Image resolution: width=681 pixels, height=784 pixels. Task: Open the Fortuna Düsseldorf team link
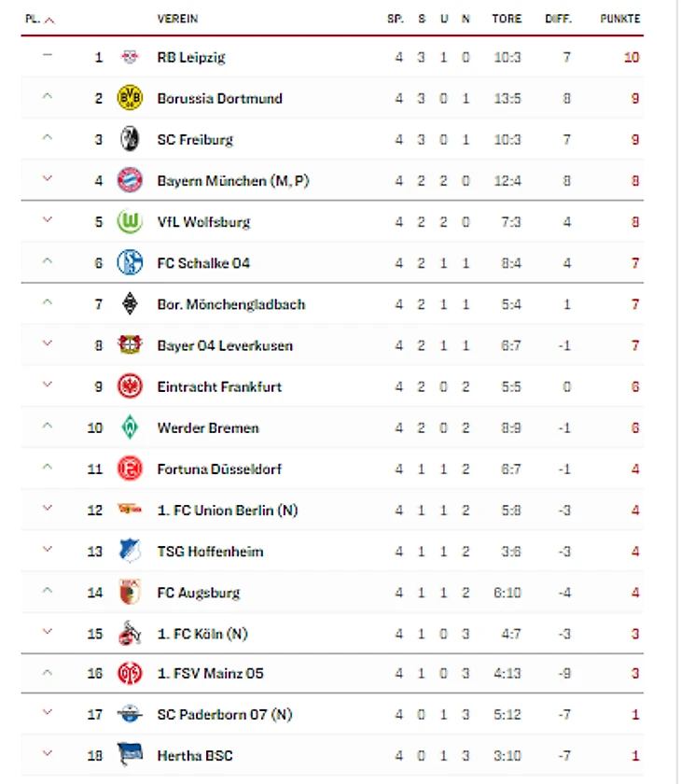(x=219, y=469)
